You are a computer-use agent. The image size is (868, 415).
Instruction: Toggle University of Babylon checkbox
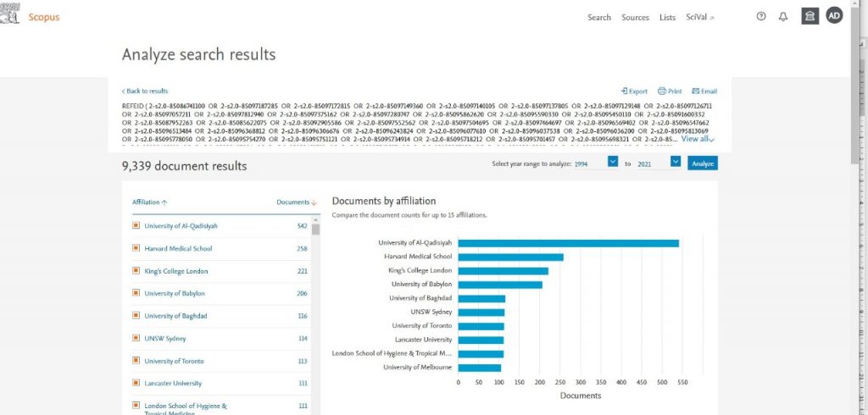click(x=136, y=293)
